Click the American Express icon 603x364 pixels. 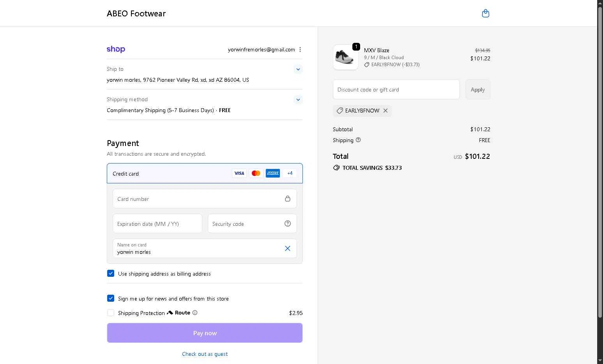pyautogui.click(x=273, y=173)
